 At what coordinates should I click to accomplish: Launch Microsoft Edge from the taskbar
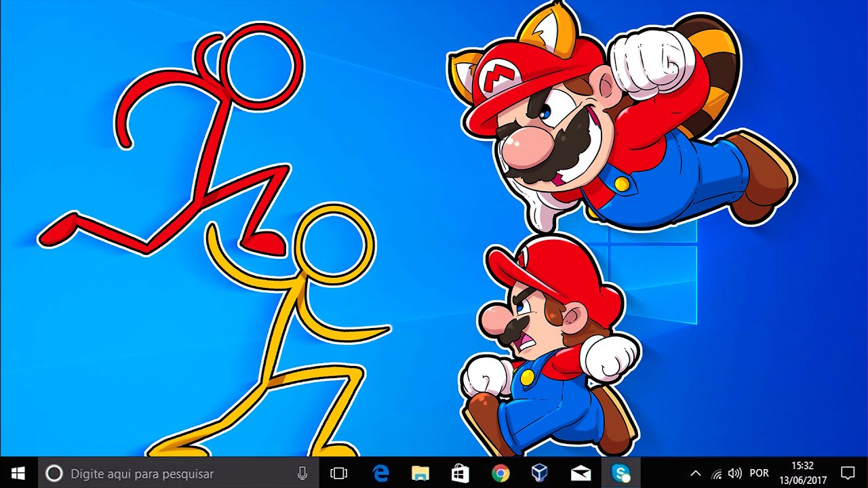pos(381,473)
